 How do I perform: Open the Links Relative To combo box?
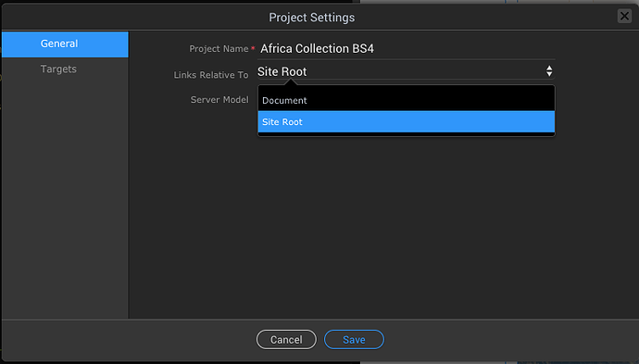pos(406,71)
